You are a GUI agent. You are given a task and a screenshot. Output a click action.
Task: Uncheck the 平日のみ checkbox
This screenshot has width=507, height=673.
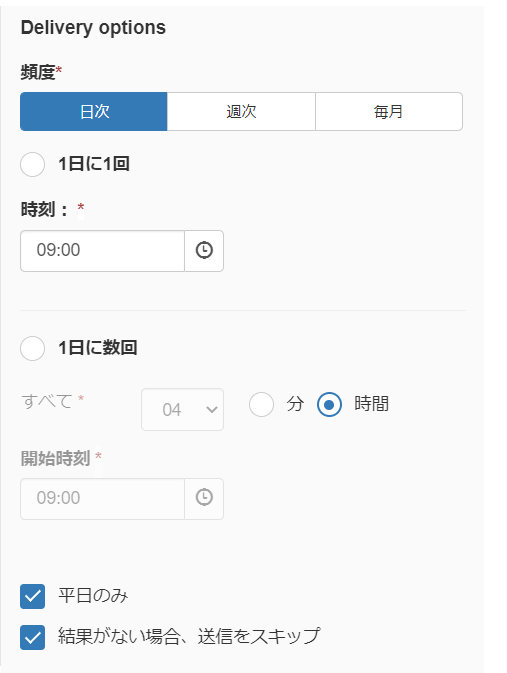click(33, 596)
